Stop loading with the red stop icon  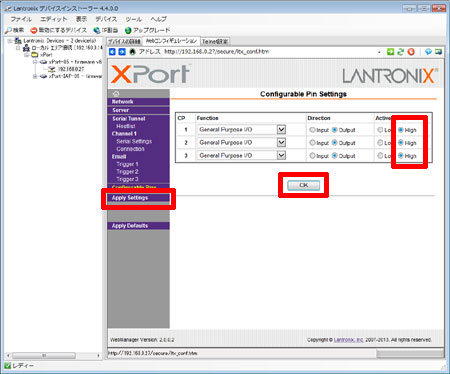pos(411,52)
